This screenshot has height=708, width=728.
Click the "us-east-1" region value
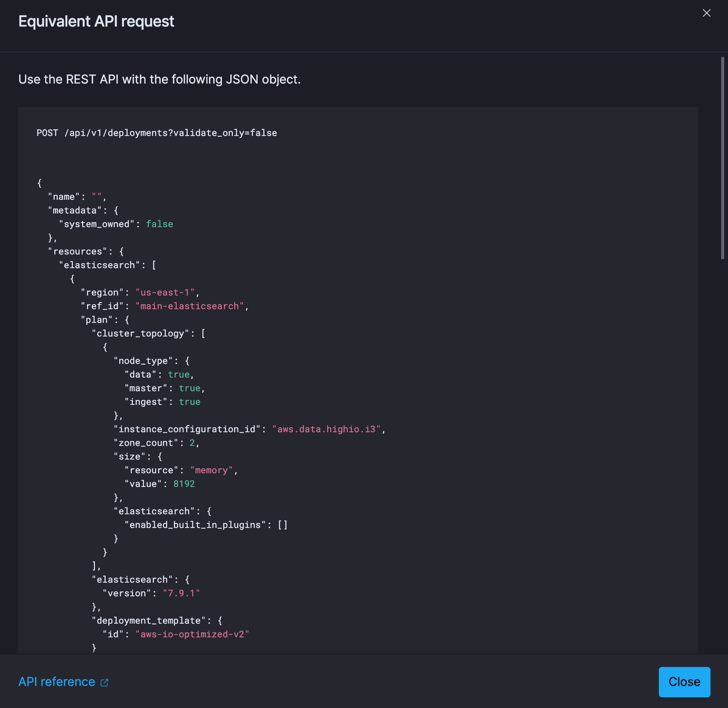pyautogui.click(x=165, y=292)
